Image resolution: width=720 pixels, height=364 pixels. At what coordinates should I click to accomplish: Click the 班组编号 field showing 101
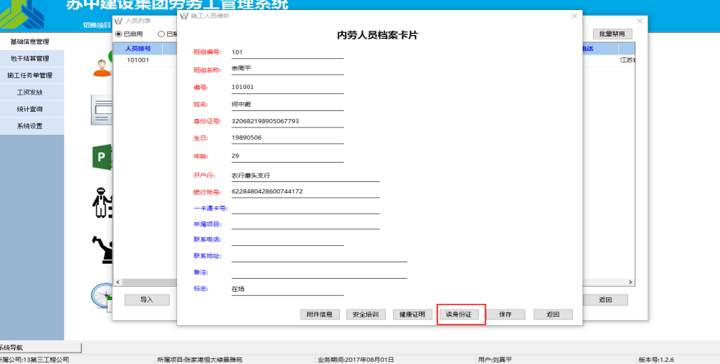287,52
